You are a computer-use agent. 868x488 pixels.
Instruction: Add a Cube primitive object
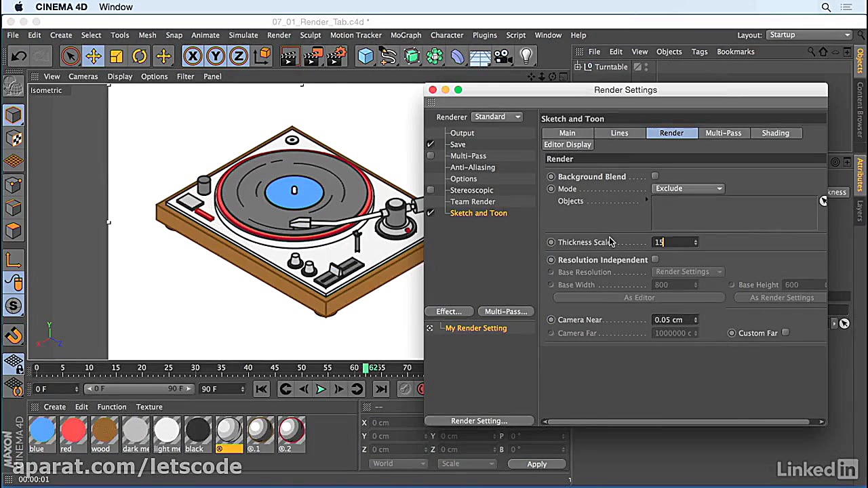(366, 56)
